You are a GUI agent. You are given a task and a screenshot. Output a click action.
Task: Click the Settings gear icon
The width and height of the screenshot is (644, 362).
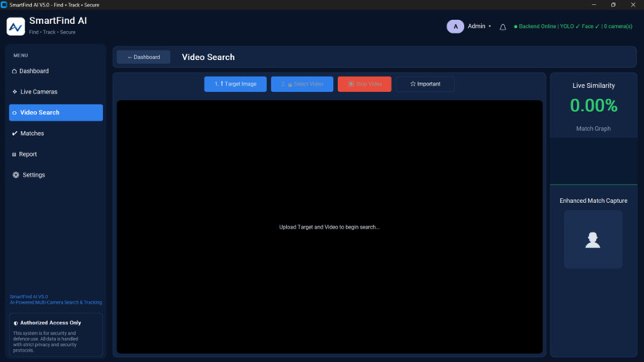16,175
